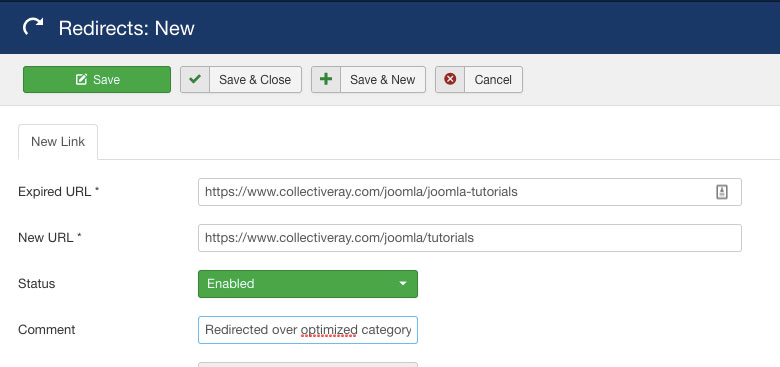
Task: Click the "Redirects: New" page title
Action: tap(126, 28)
